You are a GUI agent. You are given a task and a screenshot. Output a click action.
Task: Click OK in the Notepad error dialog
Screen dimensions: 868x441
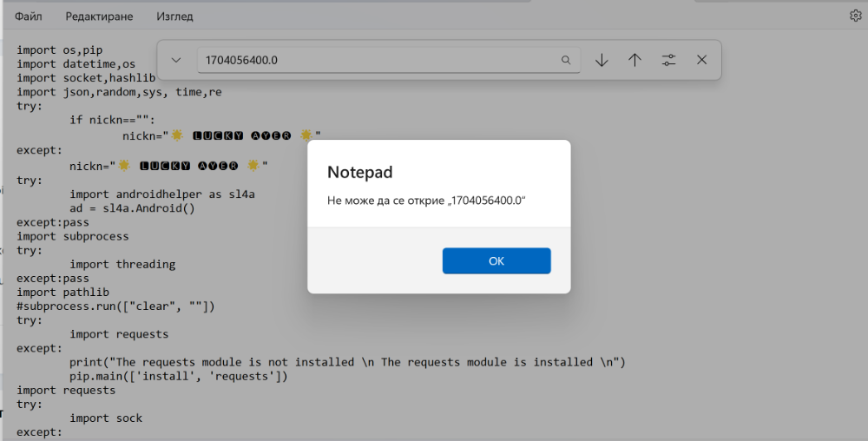click(496, 260)
